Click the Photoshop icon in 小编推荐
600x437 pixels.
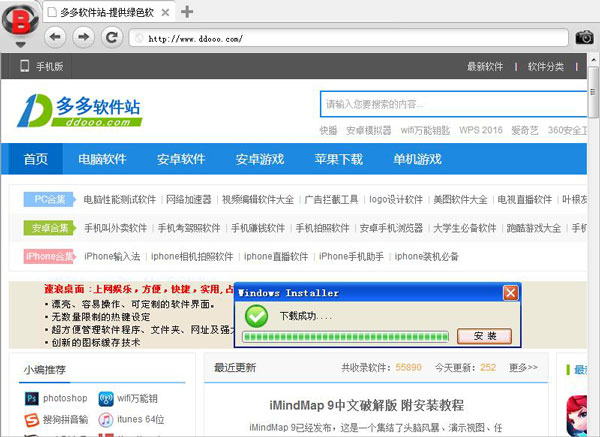coord(32,399)
